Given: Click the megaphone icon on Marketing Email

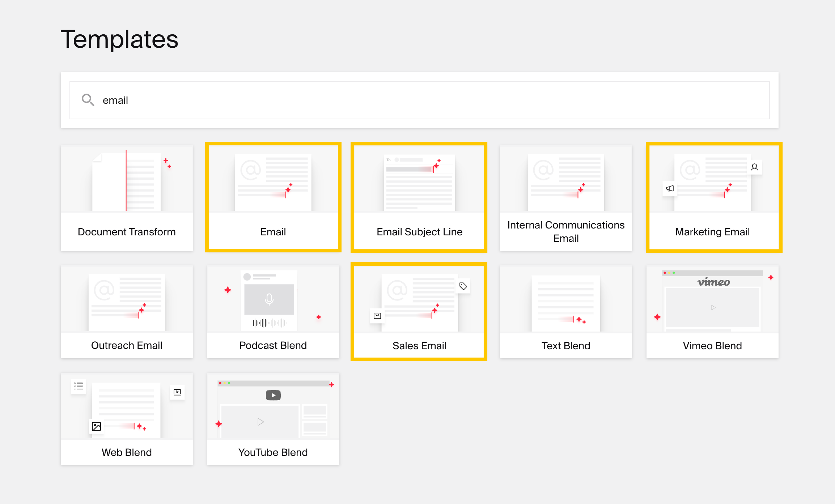Looking at the screenshot, I should point(670,188).
